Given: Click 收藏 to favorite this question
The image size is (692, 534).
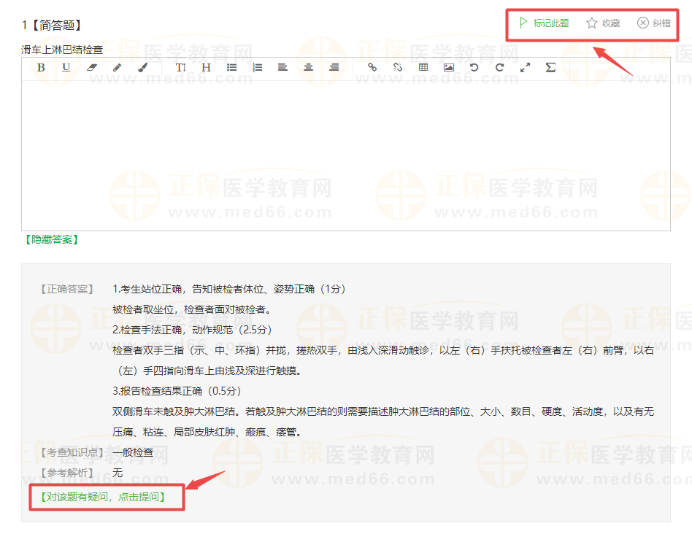Looking at the screenshot, I should pos(603,22).
